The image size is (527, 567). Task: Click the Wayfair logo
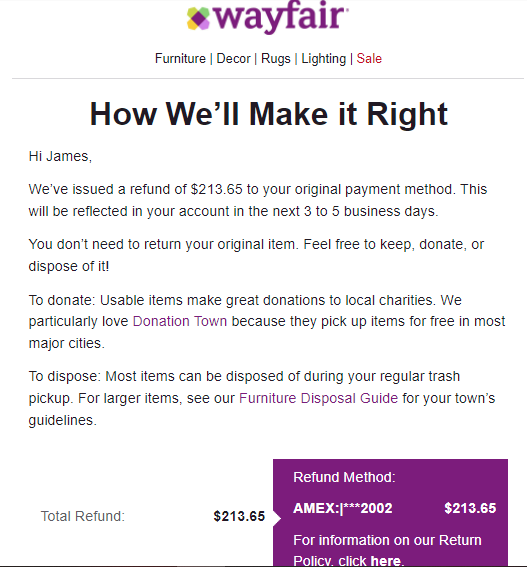(268, 18)
